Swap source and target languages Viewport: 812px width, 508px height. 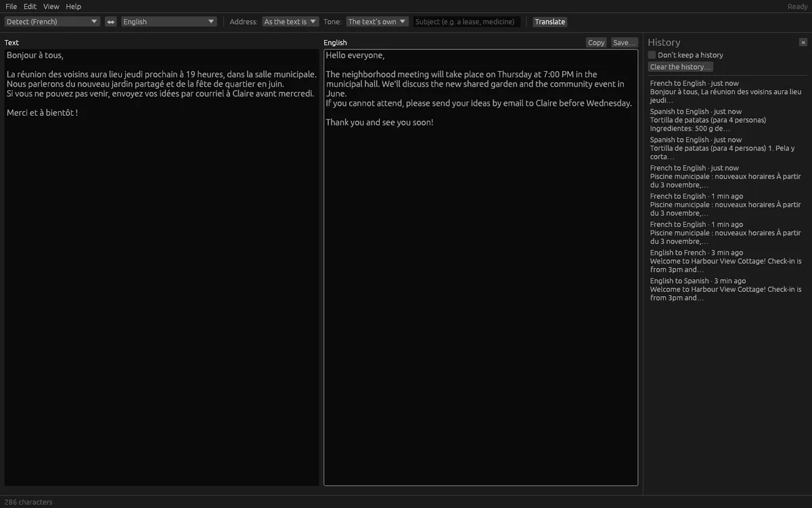tap(111, 22)
